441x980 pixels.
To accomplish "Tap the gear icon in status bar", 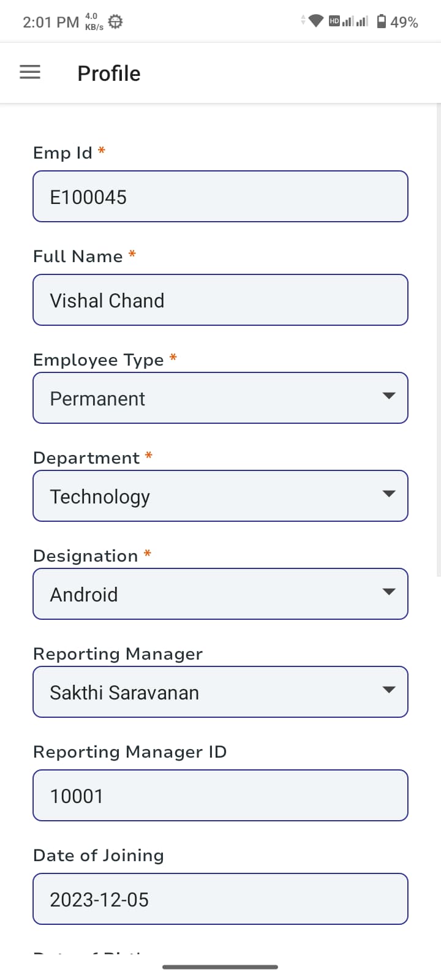I will coord(115,22).
